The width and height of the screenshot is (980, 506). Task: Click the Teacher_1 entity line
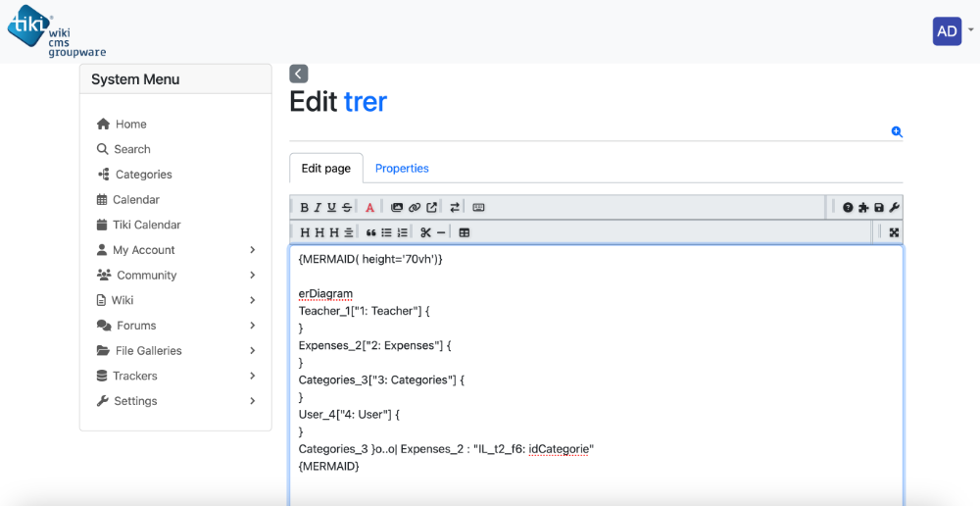365,311
